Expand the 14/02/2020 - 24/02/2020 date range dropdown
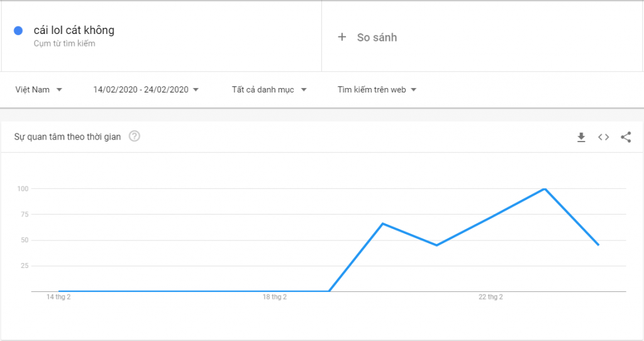Image resolution: width=644 pixels, height=341 pixels. pyautogui.click(x=145, y=90)
